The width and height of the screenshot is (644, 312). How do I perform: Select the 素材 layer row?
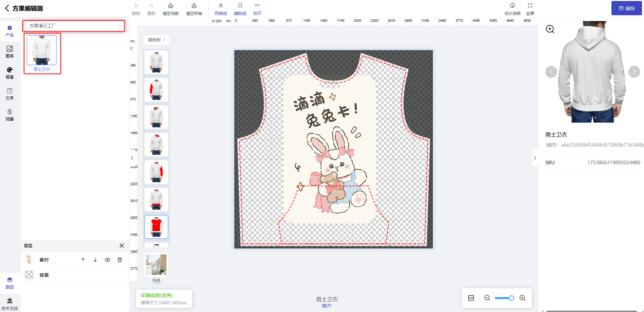(75, 260)
